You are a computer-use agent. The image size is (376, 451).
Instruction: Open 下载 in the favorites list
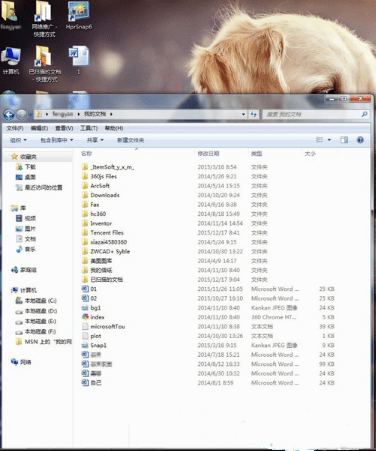(26, 167)
